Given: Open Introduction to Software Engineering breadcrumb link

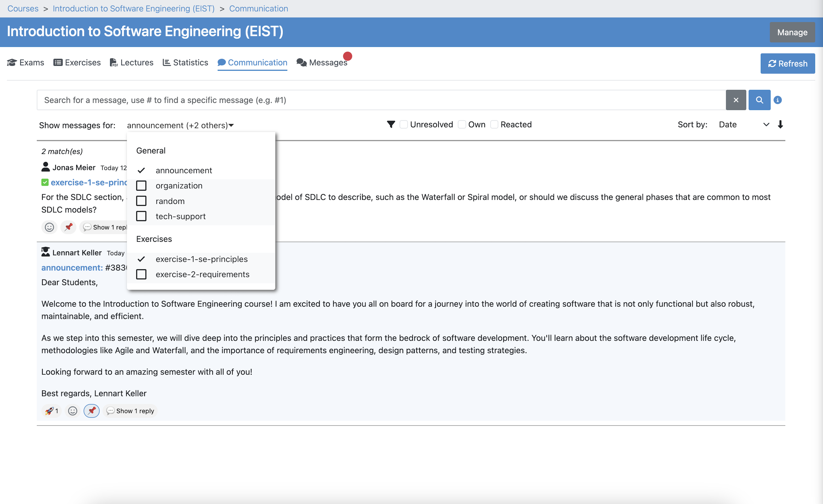Looking at the screenshot, I should pyautogui.click(x=134, y=8).
